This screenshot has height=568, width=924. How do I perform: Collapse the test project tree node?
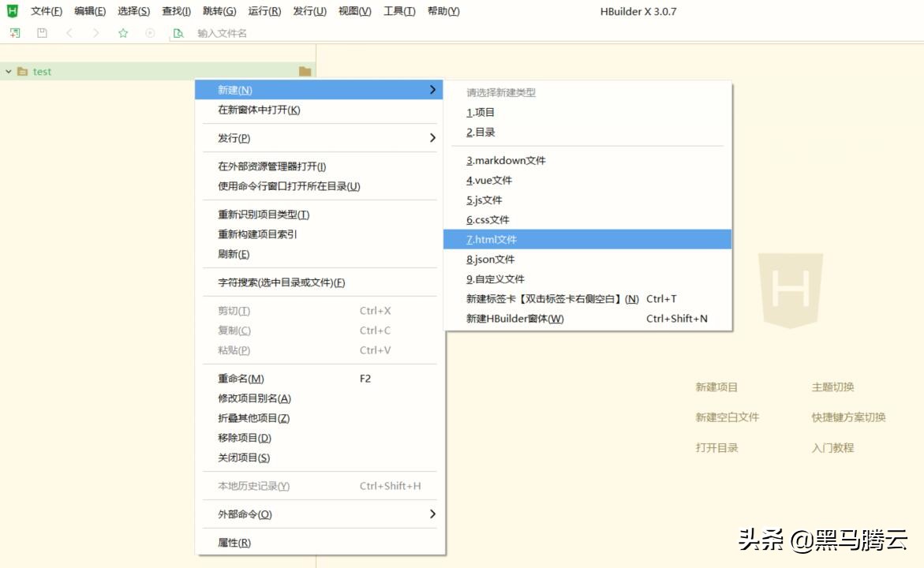click(9, 72)
